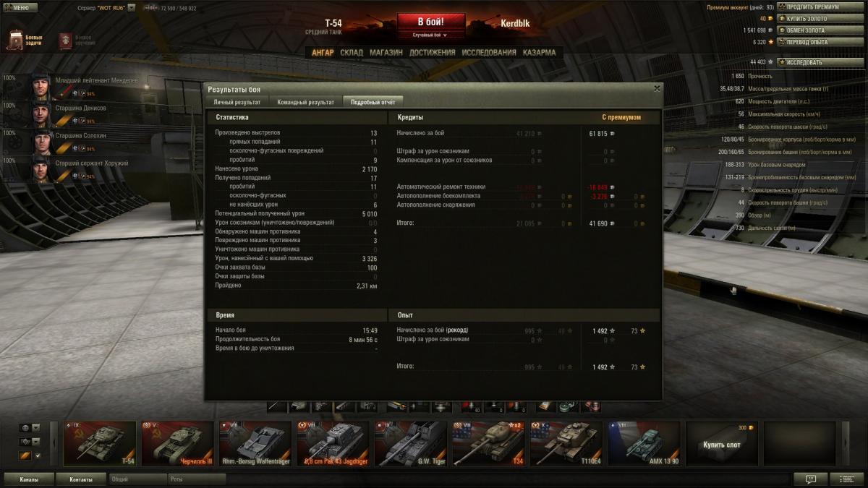
Task: Expand the vehicle type filter dropdown arrow
Action: [35, 442]
